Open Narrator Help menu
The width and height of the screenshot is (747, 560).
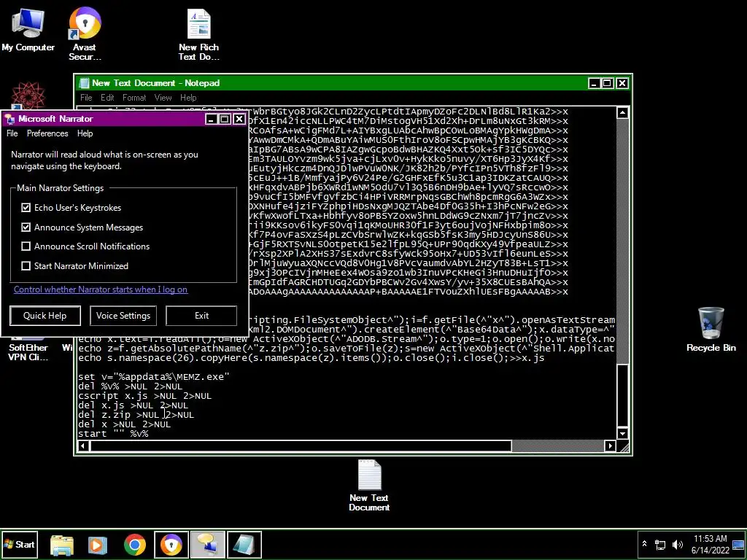click(85, 133)
